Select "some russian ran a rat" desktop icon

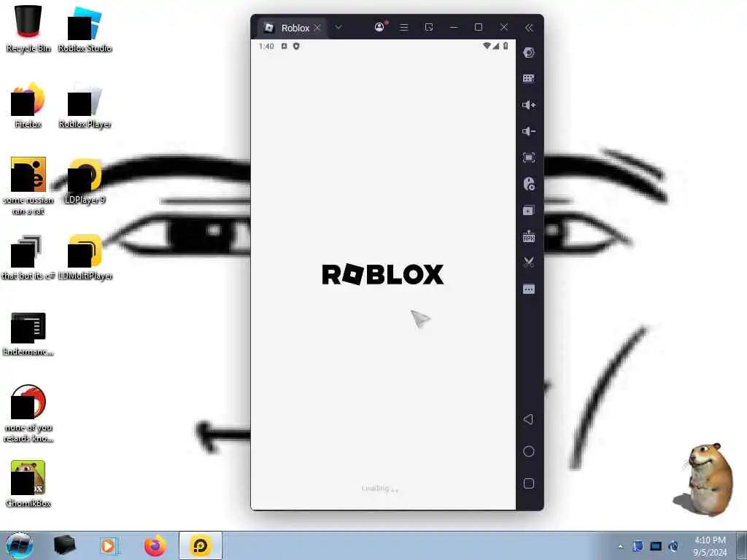click(28, 186)
